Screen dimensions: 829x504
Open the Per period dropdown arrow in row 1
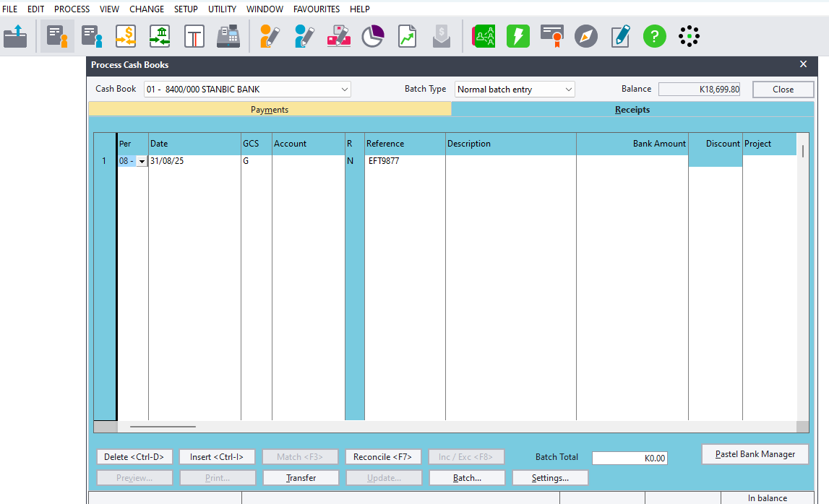point(142,161)
